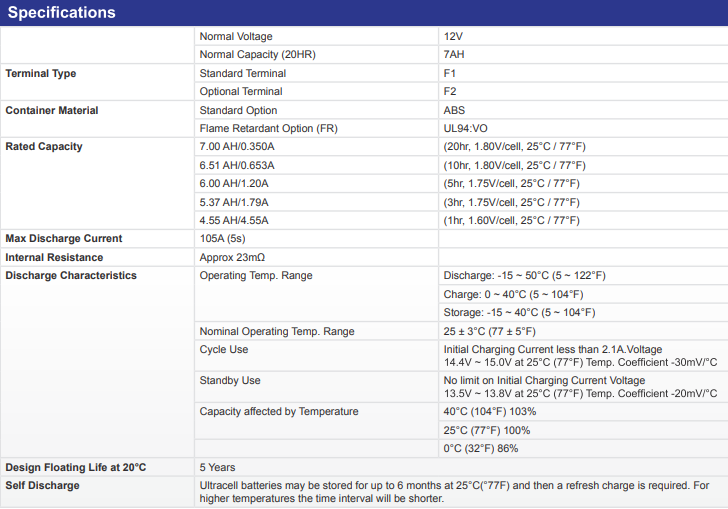The width and height of the screenshot is (728, 509).
Task: Click the Standby Use cell
Action: tap(230, 381)
